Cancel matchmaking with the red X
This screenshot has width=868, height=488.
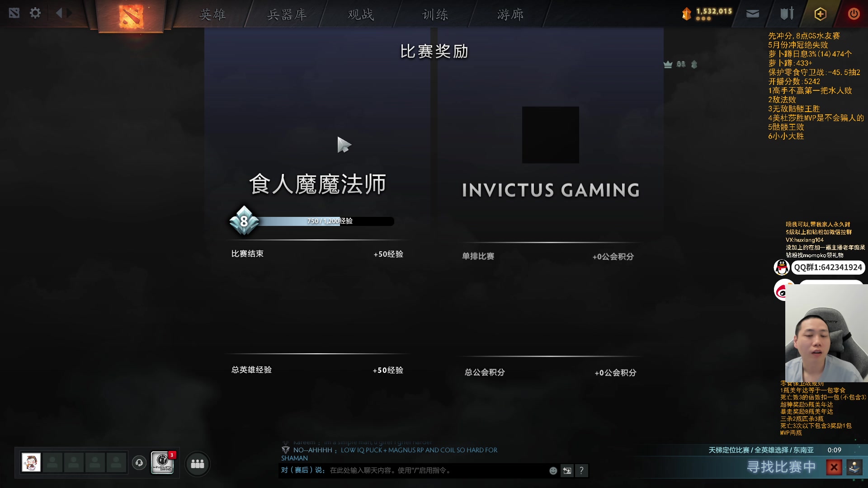[x=834, y=467]
